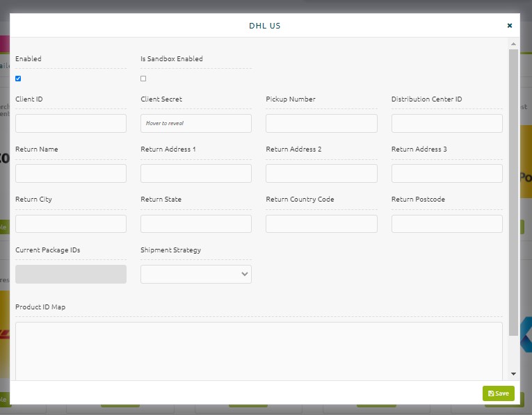
Task: Click the DHL US dialog title
Action: pyautogui.click(x=265, y=26)
